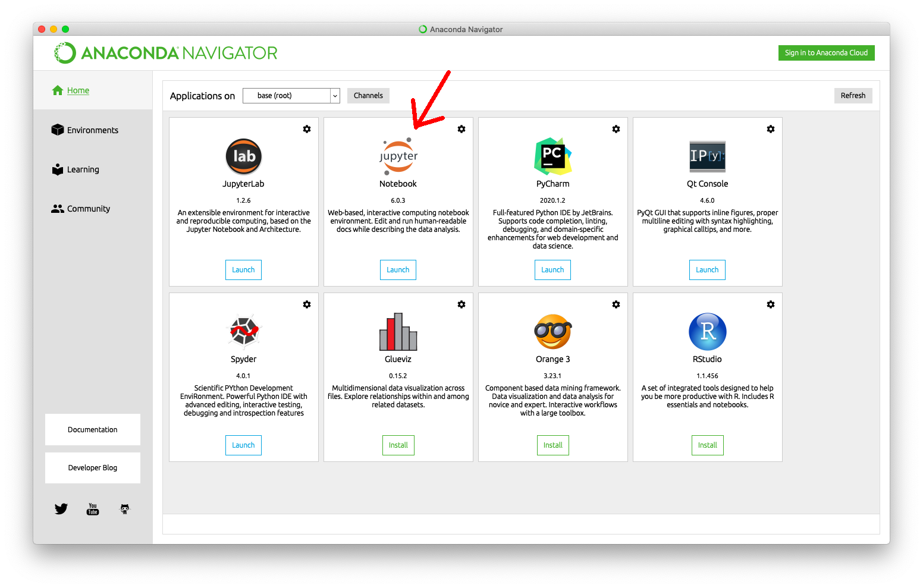Click the Glueviz version 0.15.2 text
Image resolution: width=923 pixels, height=588 pixels.
click(x=398, y=376)
